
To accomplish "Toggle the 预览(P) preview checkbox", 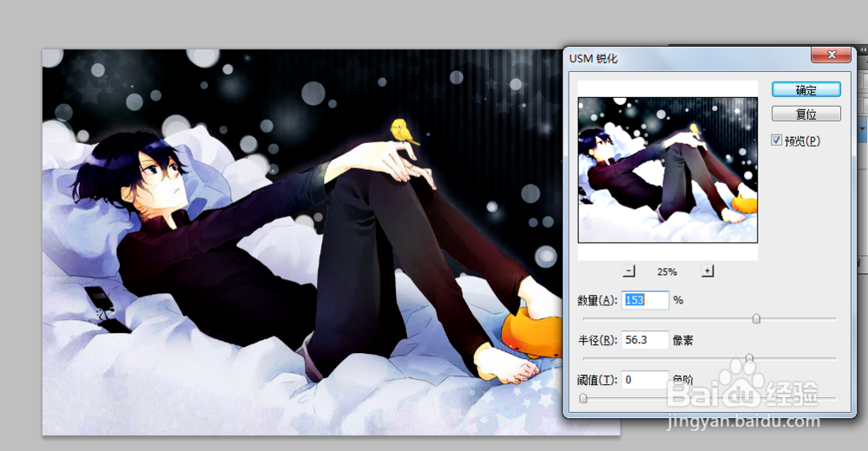I will tap(777, 141).
